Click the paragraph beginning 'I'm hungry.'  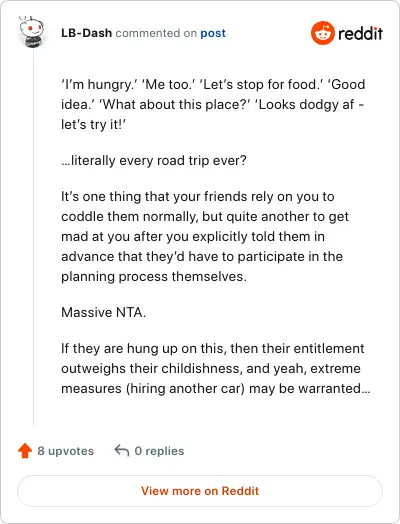pyautogui.click(x=213, y=104)
